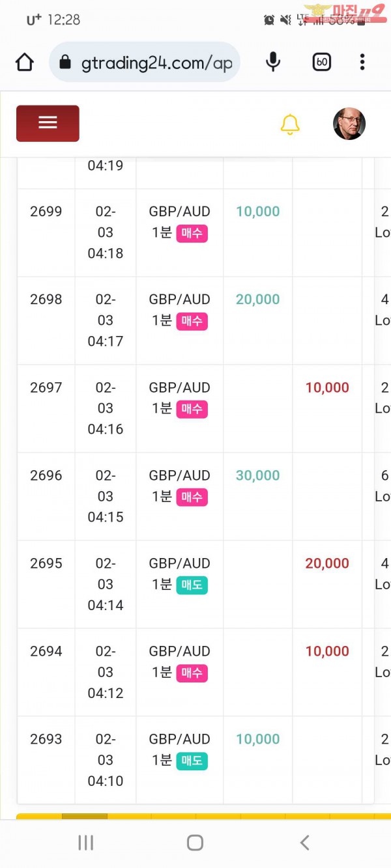The image size is (391, 868).
Task: Select the 매도 badge in row 2693
Action: point(192,761)
